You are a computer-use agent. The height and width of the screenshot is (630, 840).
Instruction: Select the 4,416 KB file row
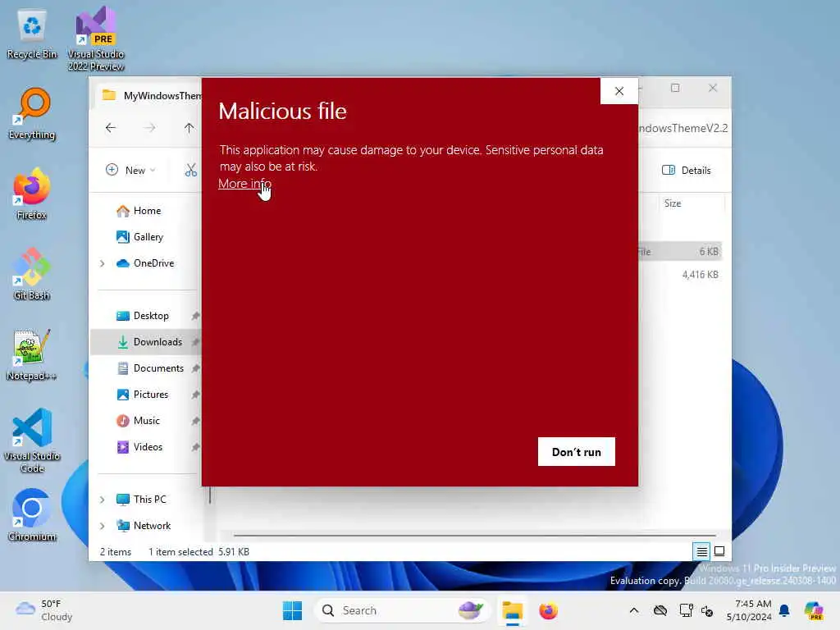(x=679, y=274)
